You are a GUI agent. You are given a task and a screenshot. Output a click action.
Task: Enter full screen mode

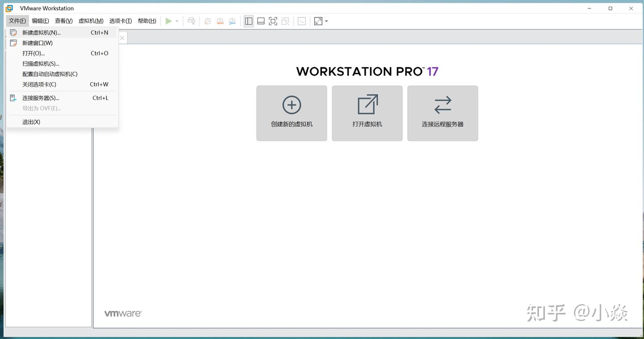point(273,21)
